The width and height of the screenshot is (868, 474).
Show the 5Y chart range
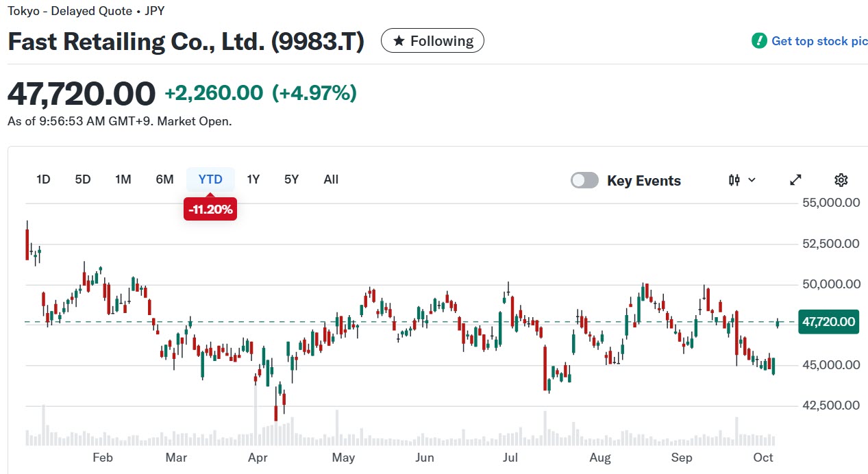292,179
